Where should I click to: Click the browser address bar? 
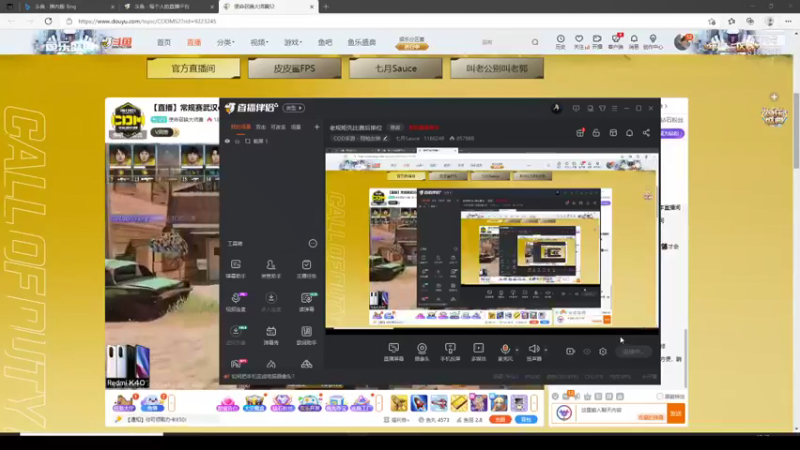(388, 21)
